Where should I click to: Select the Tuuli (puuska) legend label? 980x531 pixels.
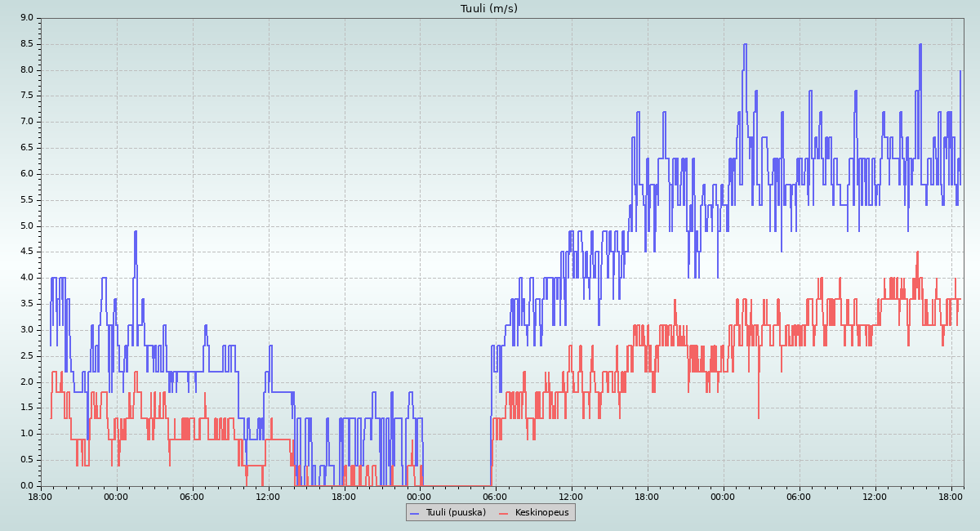pyautogui.click(x=456, y=512)
